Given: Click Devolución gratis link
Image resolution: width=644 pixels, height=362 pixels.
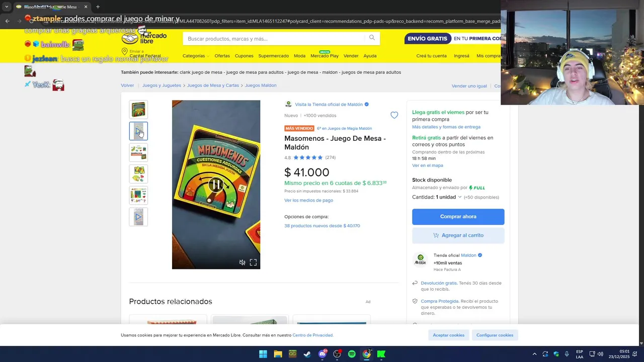Looking at the screenshot, I should [439, 283].
